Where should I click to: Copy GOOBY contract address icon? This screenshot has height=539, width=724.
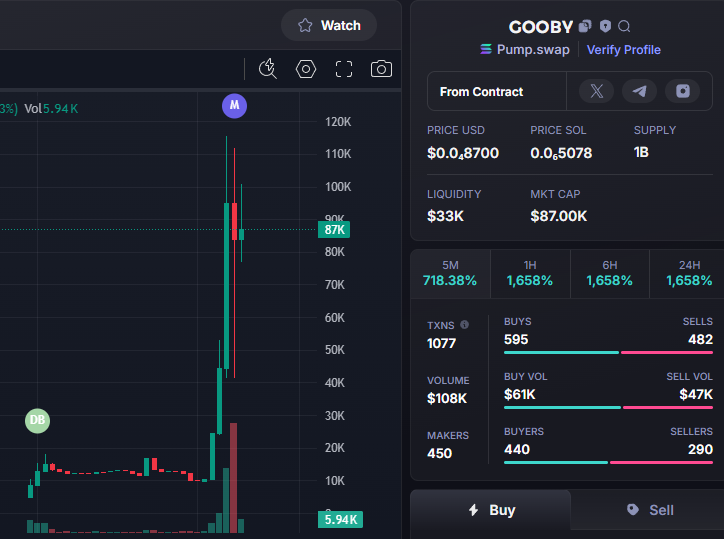click(585, 26)
